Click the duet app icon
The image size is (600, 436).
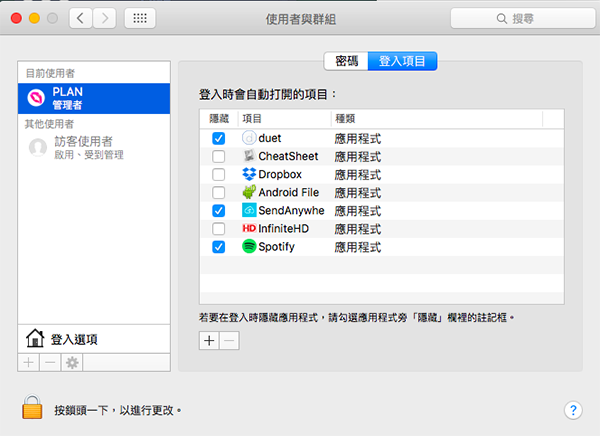point(249,138)
